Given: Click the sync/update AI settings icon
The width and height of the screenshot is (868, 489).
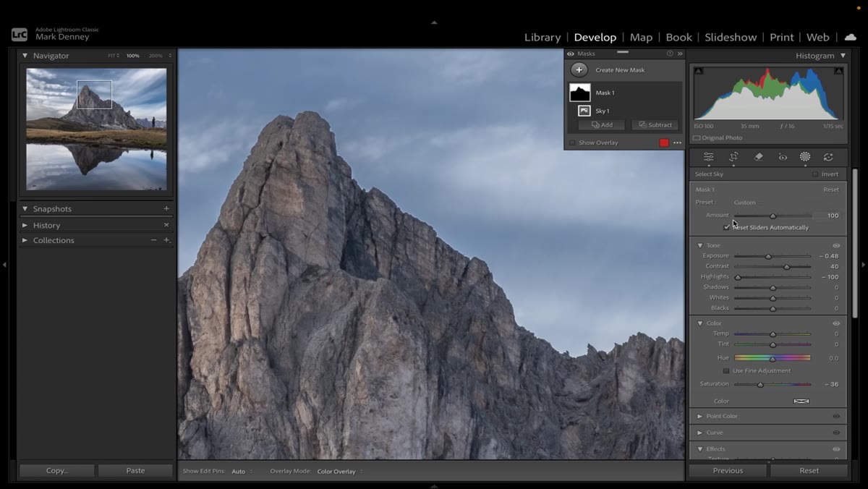Looking at the screenshot, I should 828,157.
